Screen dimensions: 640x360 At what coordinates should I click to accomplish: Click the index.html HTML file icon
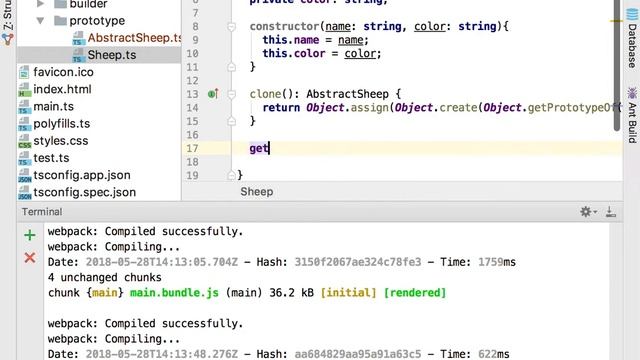point(24,89)
